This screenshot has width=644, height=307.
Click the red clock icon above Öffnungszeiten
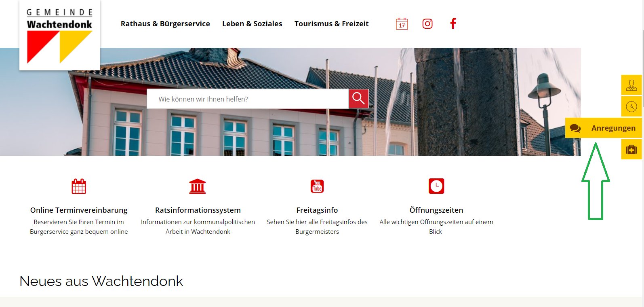click(x=436, y=186)
